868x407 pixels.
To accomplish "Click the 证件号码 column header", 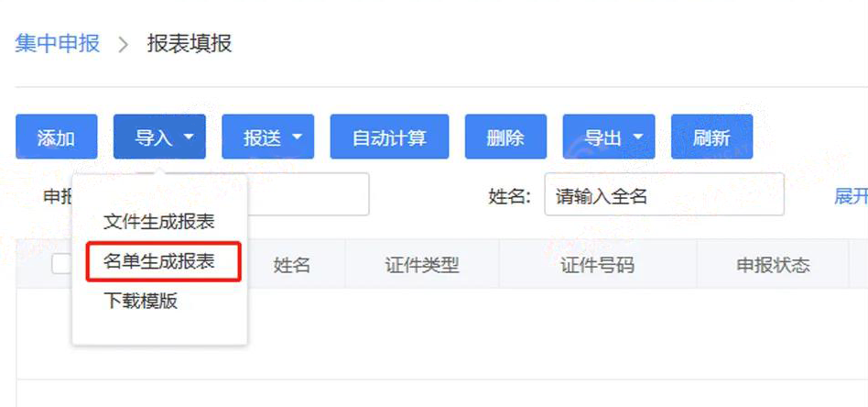I will (x=597, y=265).
